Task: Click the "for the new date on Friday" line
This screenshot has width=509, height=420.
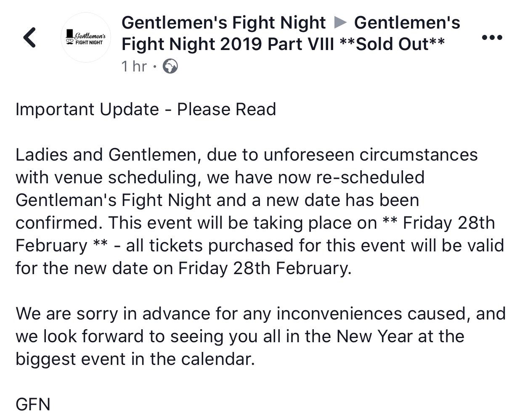Action: click(x=183, y=268)
